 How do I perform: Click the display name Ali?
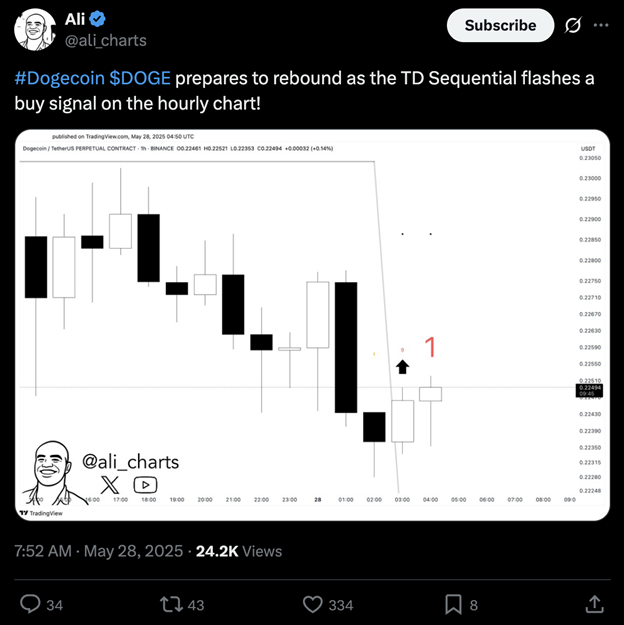pos(75,19)
